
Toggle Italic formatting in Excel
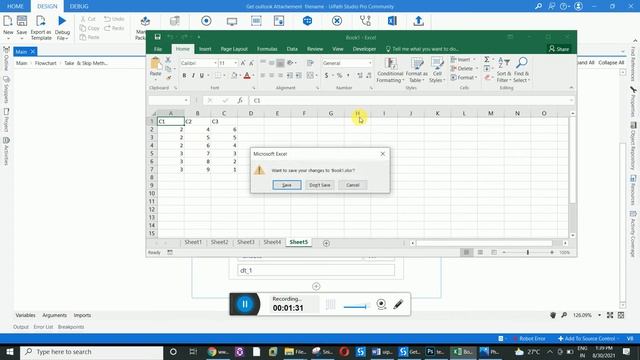pos(193,76)
